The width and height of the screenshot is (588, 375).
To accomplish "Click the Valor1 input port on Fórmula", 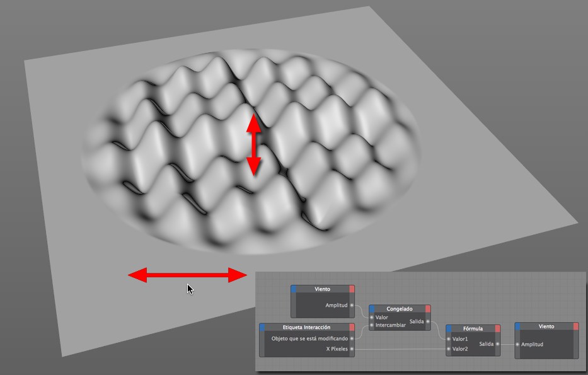I will [449, 339].
